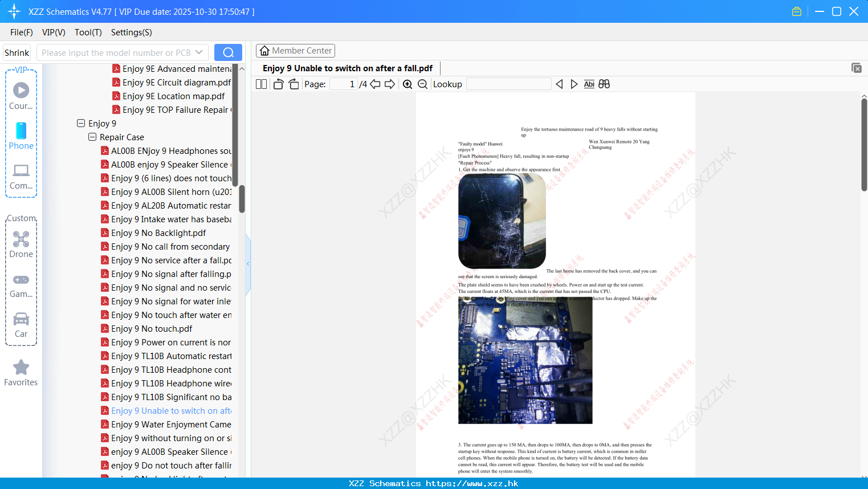Screen dimensions: 868x489
Task: Click the Shrink button
Action: (17, 52)
